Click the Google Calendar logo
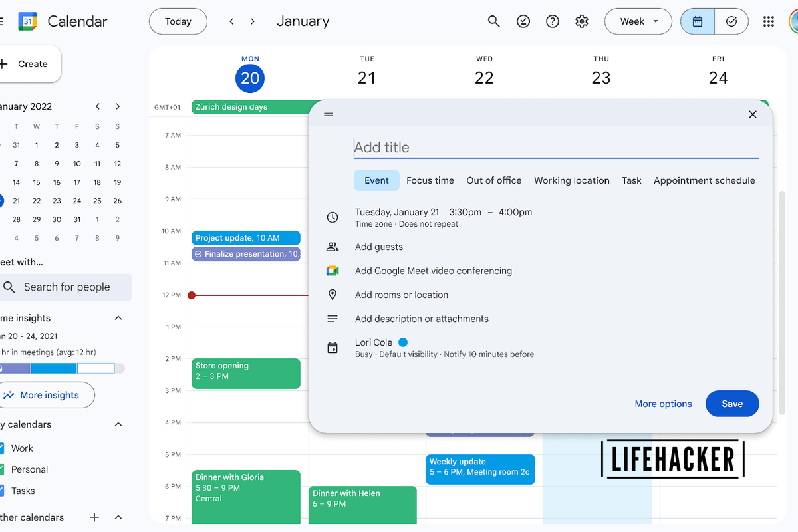Image resolution: width=798 pixels, height=532 pixels. point(27,21)
